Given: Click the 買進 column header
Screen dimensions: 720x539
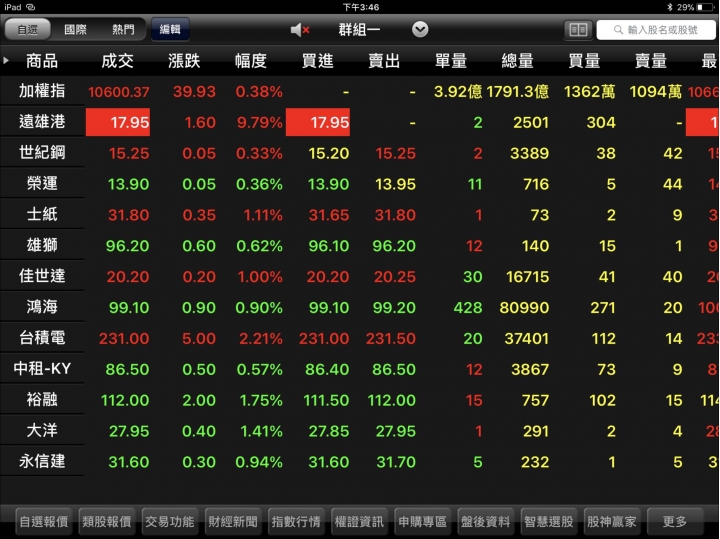Looking at the screenshot, I should point(317,61).
